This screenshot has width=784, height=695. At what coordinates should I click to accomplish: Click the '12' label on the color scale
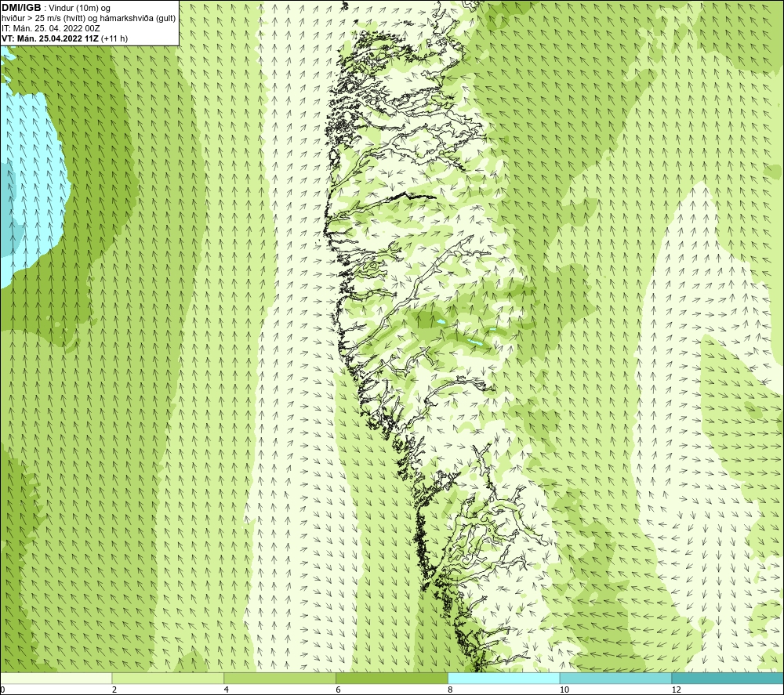[677, 690]
